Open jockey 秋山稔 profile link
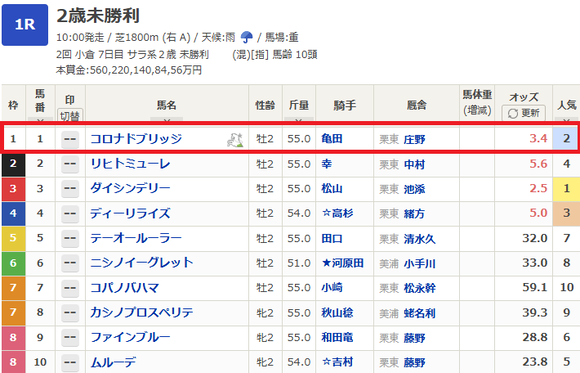This screenshot has width=580, height=373. click(x=337, y=312)
